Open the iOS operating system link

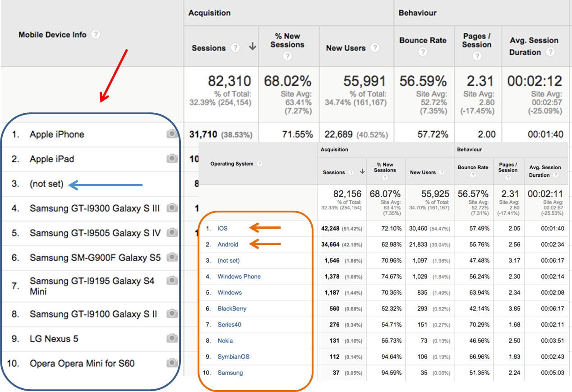pos(222,228)
